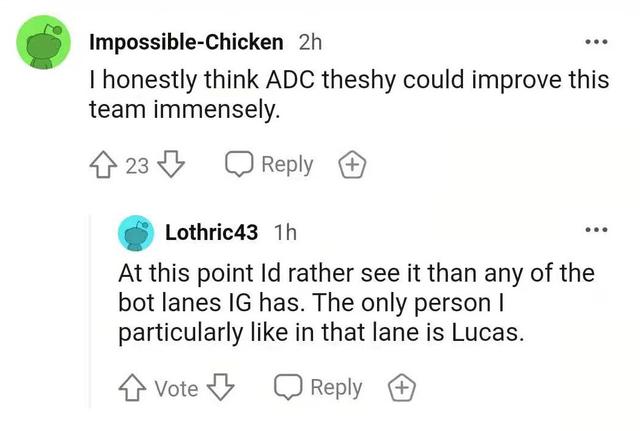Image resolution: width=640 pixels, height=431 pixels.
Task: Downvote Impossible-Chicken's comment
Action: [x=172, y=165]
